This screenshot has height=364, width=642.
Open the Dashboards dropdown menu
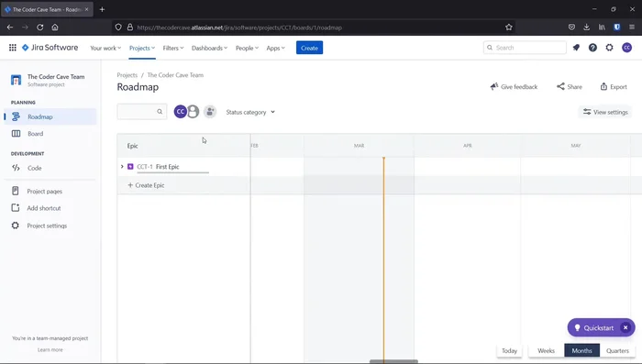tap(209, 48)
